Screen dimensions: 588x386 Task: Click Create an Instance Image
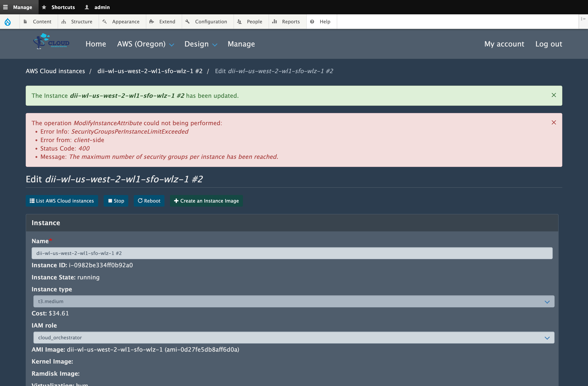point(206,201)
